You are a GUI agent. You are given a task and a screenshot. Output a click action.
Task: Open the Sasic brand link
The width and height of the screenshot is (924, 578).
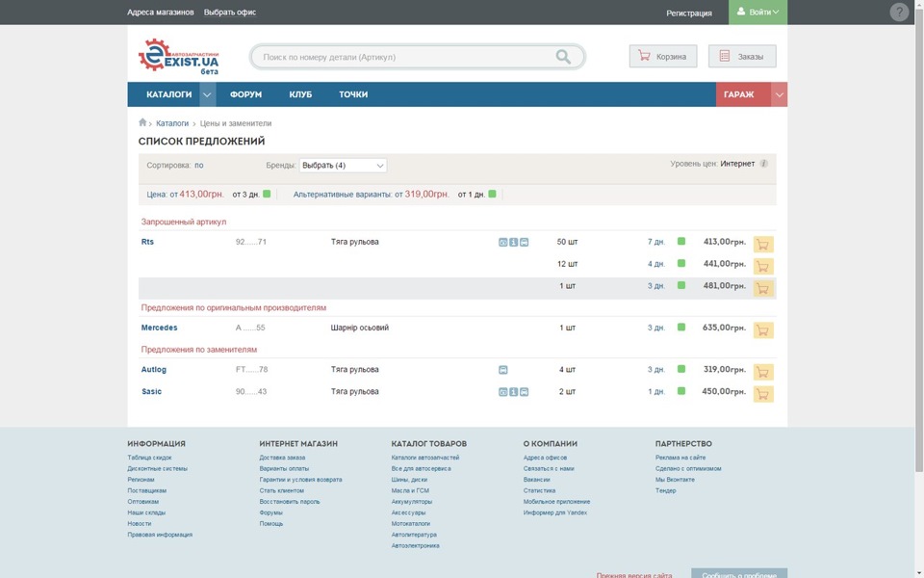pyautogui.click(x=151, y=392)
